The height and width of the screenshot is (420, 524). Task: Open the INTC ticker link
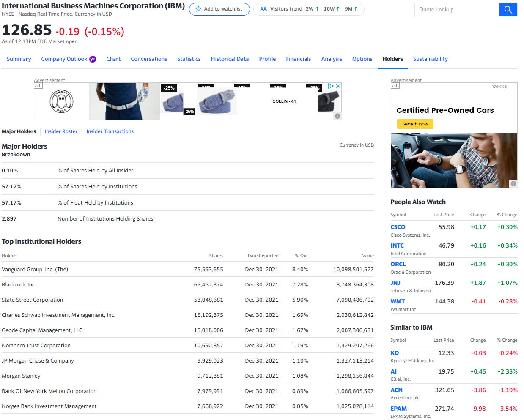[x=397, y=245]
